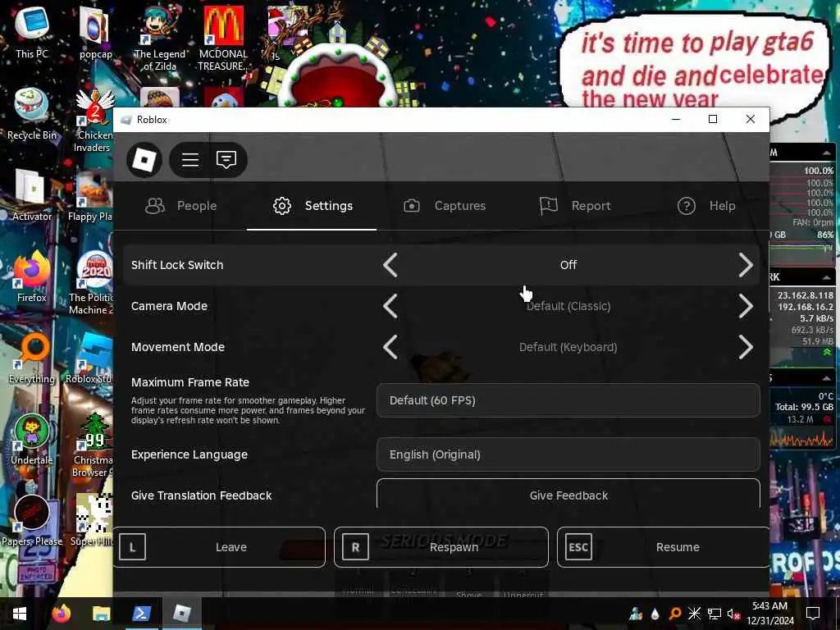Image resolution: width=840 pixels, height=630 pixels.
Task: Click the Default (Keyboard) movement value
Action: [568, 347]
